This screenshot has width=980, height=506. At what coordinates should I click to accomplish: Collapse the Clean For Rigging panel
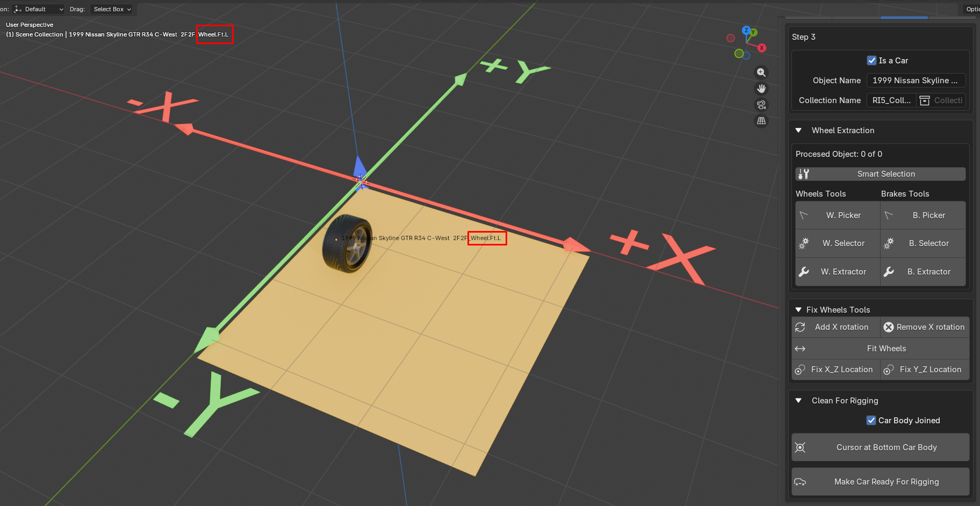pyautogui.click(x=798, y=401)
